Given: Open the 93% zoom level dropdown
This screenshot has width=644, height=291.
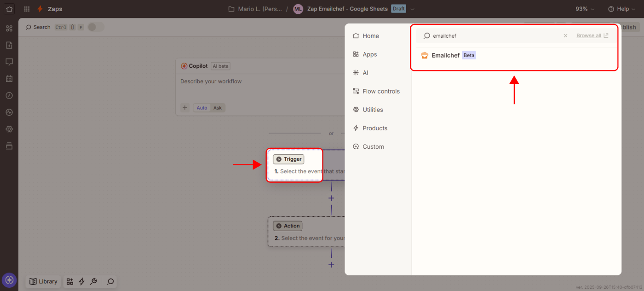Looking at the screenshot, I should coord(585,9).
